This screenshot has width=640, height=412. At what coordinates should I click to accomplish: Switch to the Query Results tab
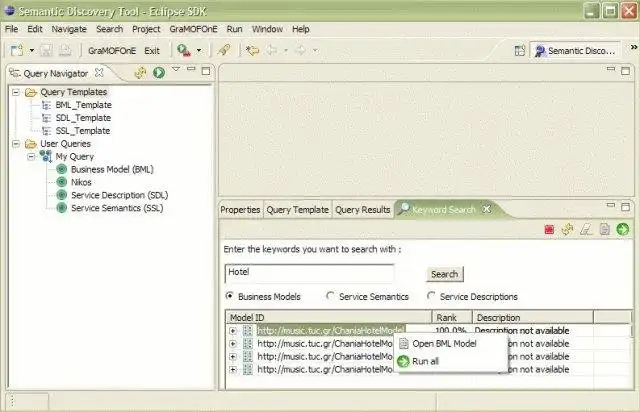coord(363,210)
